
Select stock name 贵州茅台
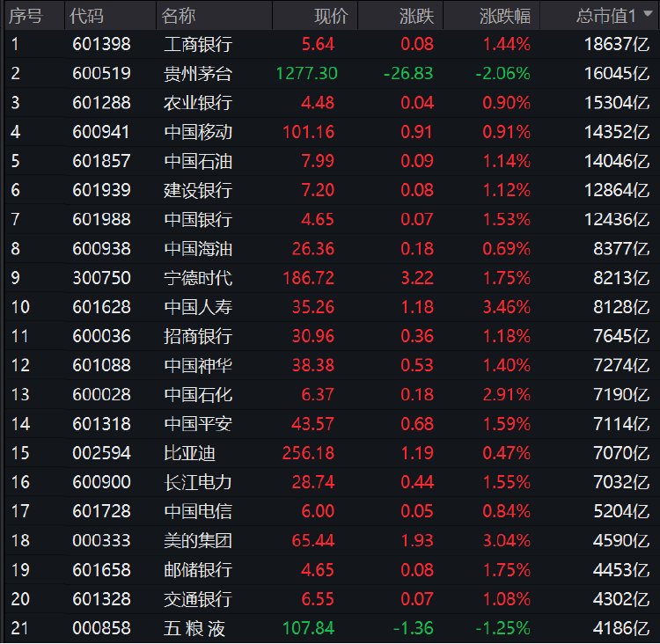coord(198,74)
